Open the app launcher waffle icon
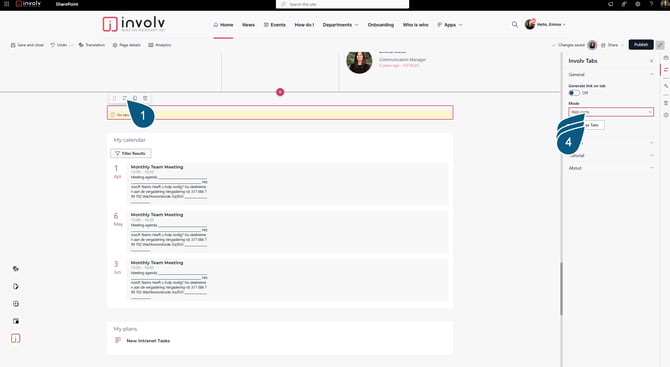Screen dimensions: 670x367 6,4
